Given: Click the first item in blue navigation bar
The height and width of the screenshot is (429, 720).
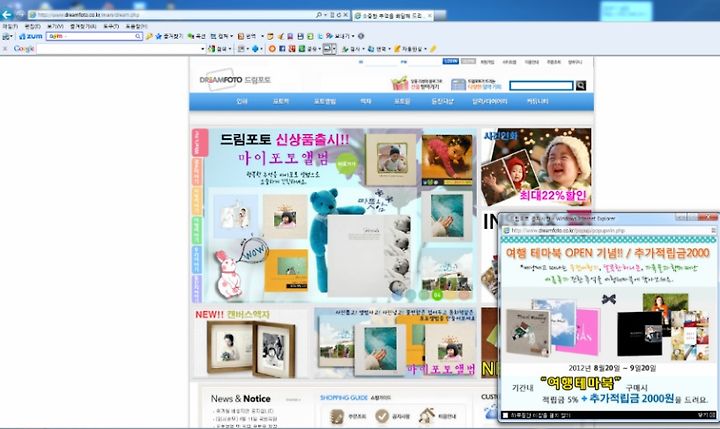Looking at the screenshot, I should point(242,101).
